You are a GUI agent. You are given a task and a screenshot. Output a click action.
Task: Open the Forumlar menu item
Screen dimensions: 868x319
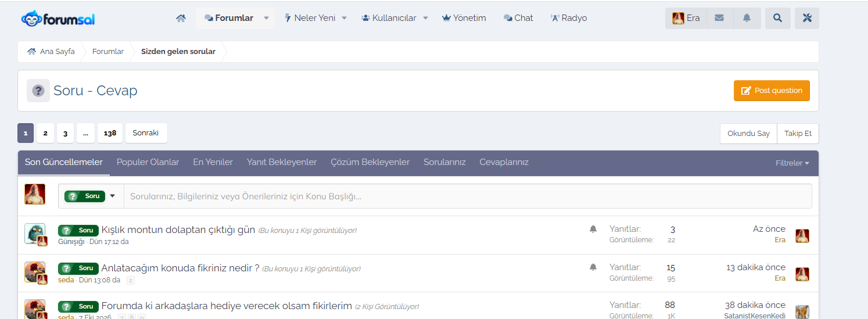[x=229, y=18]
